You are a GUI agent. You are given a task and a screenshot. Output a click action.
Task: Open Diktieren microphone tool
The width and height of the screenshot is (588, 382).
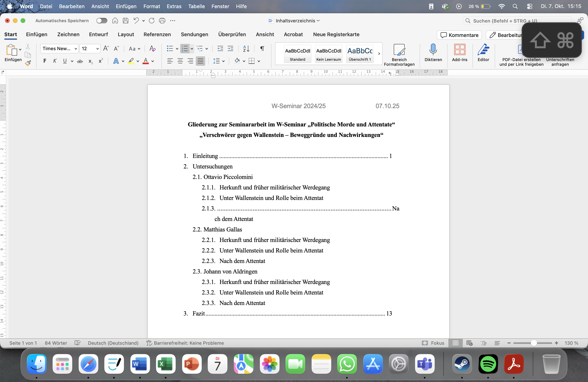(x=433, y=53)
